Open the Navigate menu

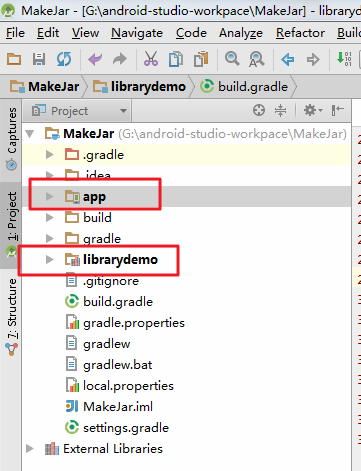point(137,33)
